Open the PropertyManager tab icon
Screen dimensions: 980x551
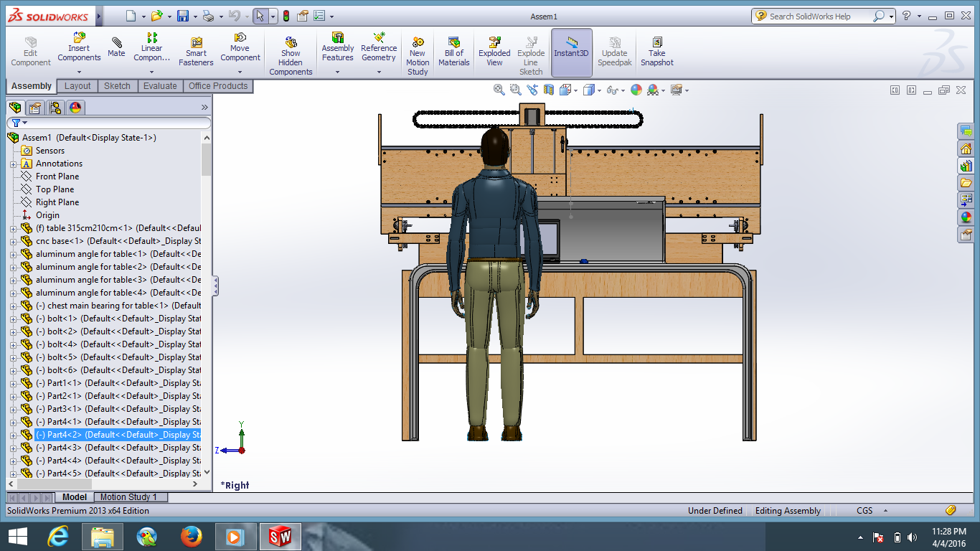(35, 108)
